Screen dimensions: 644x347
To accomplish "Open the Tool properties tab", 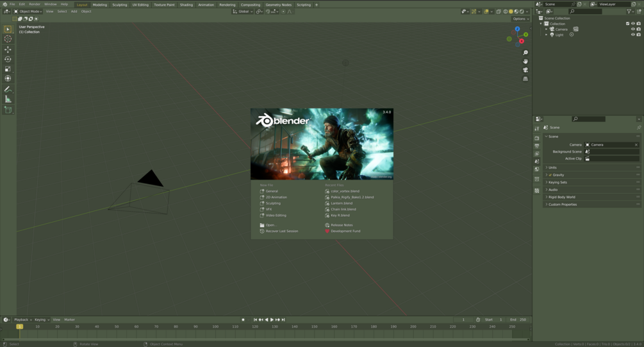I will click(x=537, y=129).
